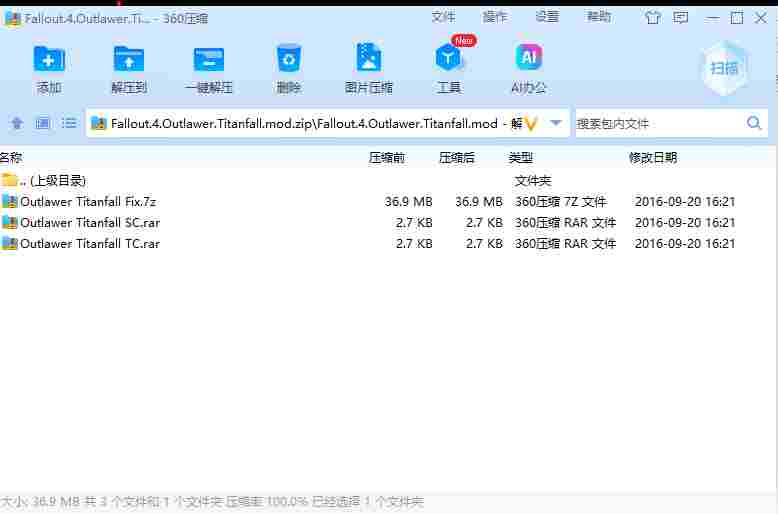Sort by the 名称 column header
778x514 pixels.
tap(11, 158)
